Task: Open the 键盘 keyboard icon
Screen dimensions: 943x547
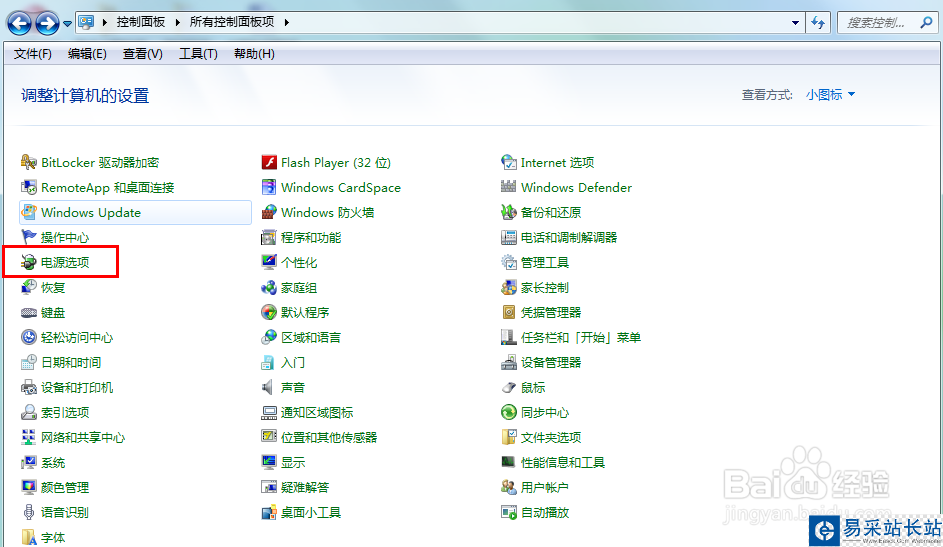Action: tap(28, 313)
